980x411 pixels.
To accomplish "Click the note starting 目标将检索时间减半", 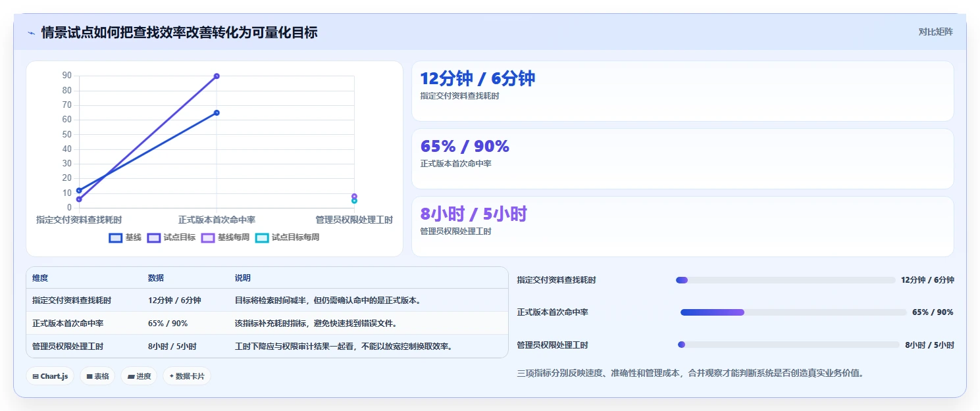I will (x=328, y=301).
